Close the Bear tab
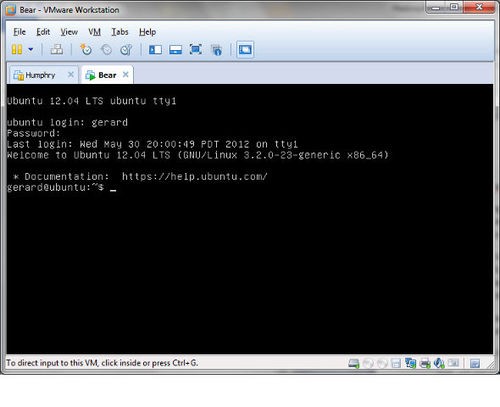Image resolution: width=500 pixels, height=407 pixels. pyautogui.click(x=126, y=75)
